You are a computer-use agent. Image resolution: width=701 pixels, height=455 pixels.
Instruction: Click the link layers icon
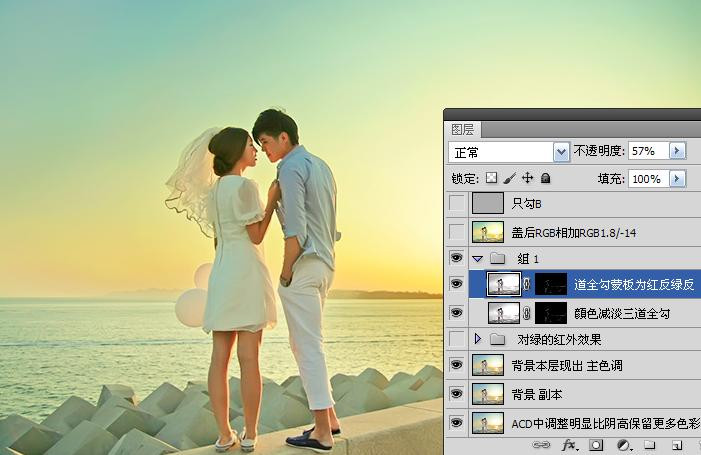(x=541, y=445)
